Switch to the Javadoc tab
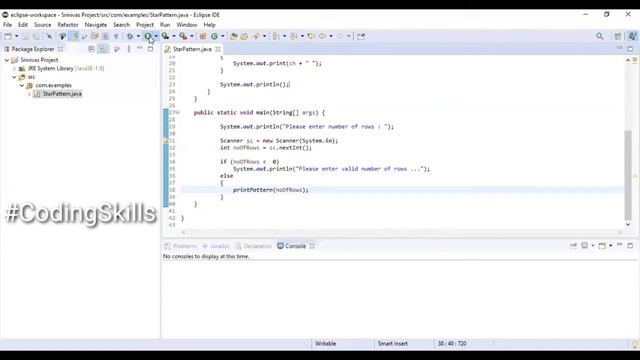Screen dimensions: 640x360 click(x=216, y=246)
